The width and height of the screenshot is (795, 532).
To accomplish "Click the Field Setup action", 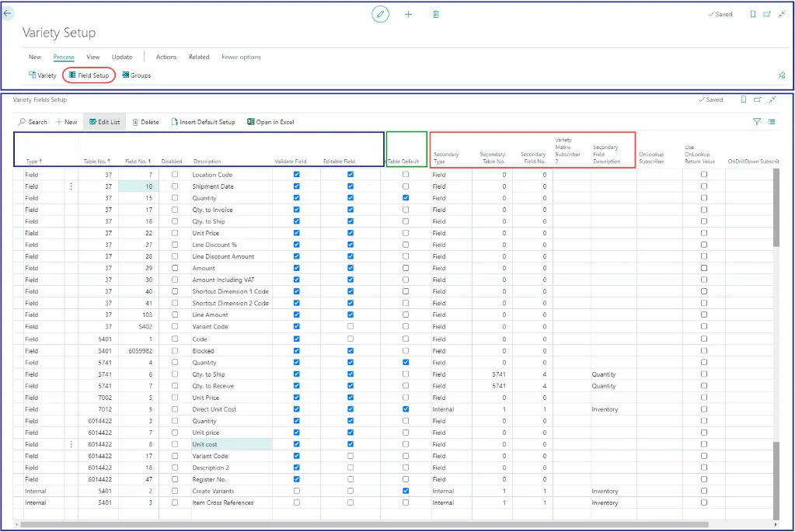I will [89, 75].
